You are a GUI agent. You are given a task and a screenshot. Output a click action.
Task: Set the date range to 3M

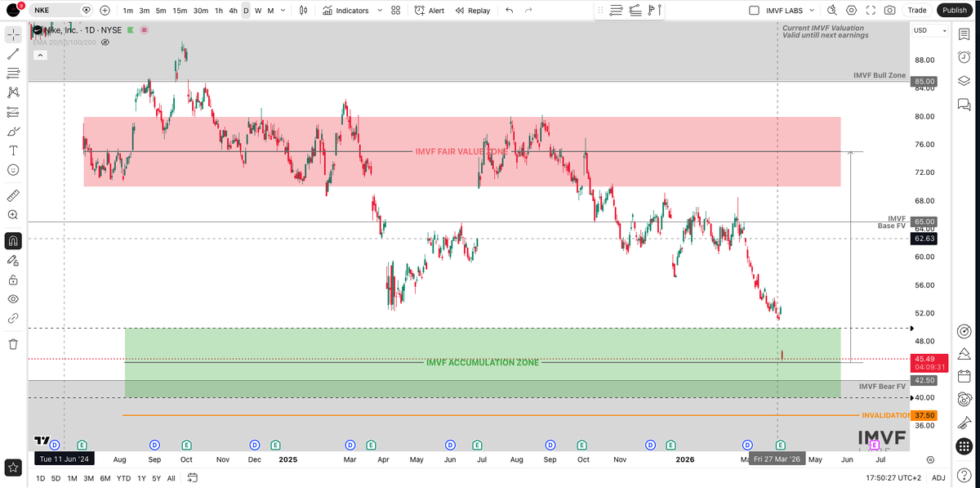[89, 478]
